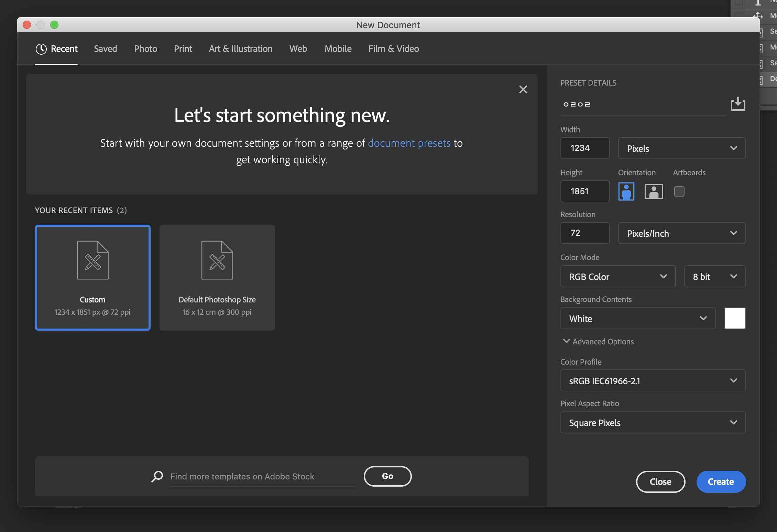The width and height of the screenshot is (777, 532).
Task: Click the Custom preset document icon
Action: (x=92, y=260)
